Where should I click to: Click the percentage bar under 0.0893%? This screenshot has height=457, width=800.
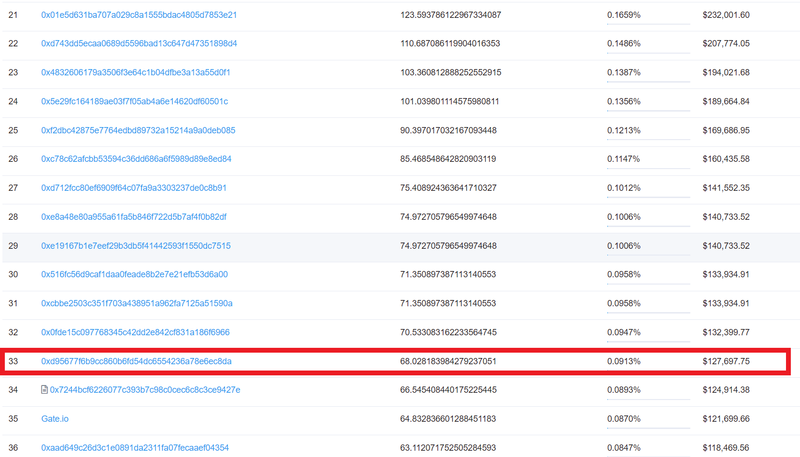[648, 399]
